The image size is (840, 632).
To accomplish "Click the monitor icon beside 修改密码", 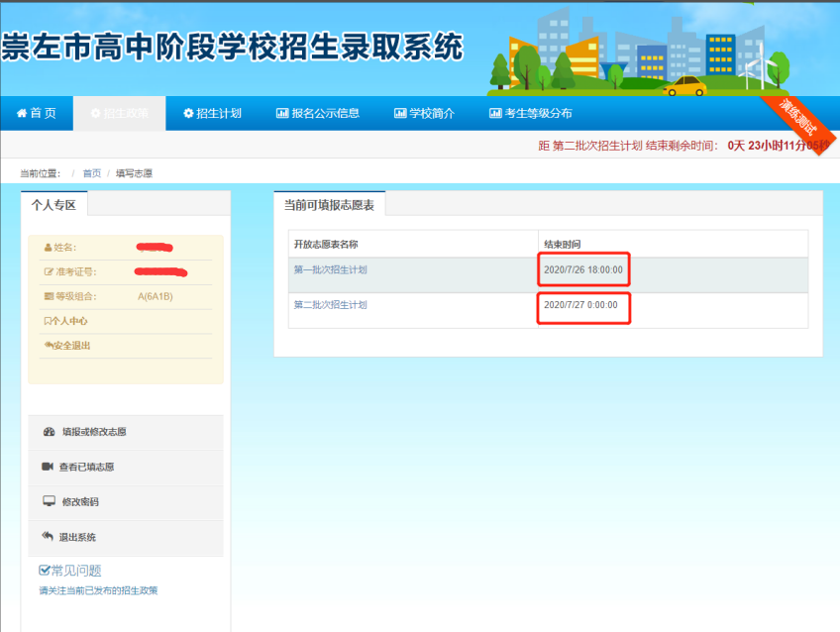I will [x=49, y=501].
